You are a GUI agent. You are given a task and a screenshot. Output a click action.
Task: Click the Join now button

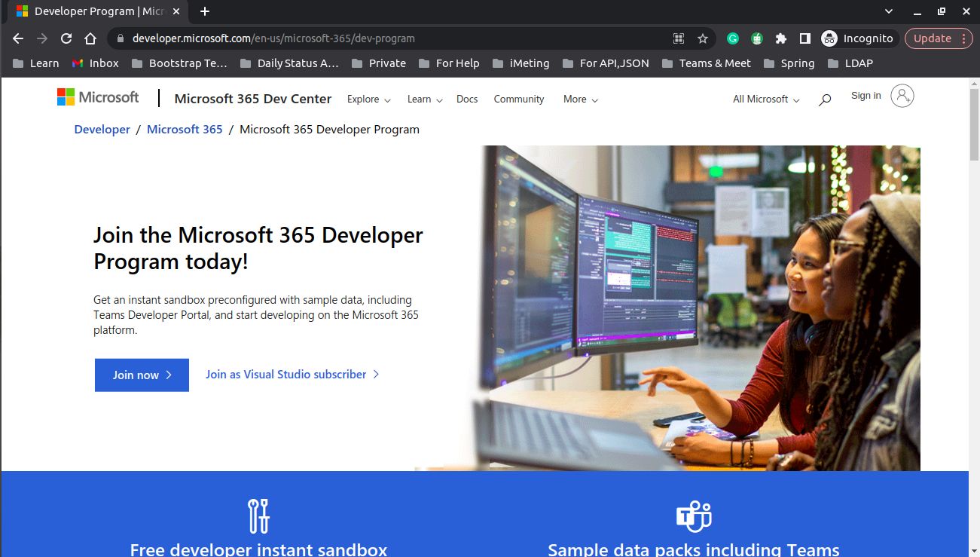[x=142, y=375]
